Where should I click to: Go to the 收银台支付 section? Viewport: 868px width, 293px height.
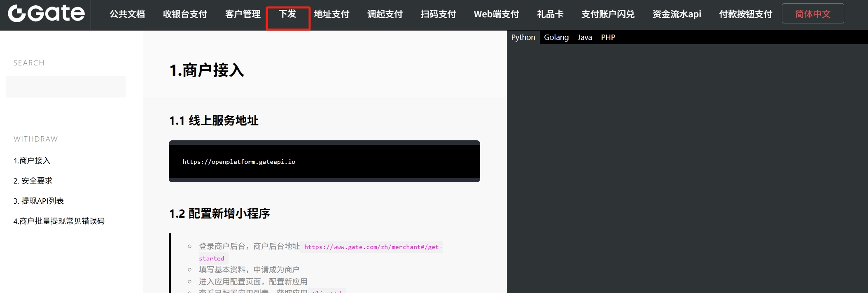coord(185,14)
